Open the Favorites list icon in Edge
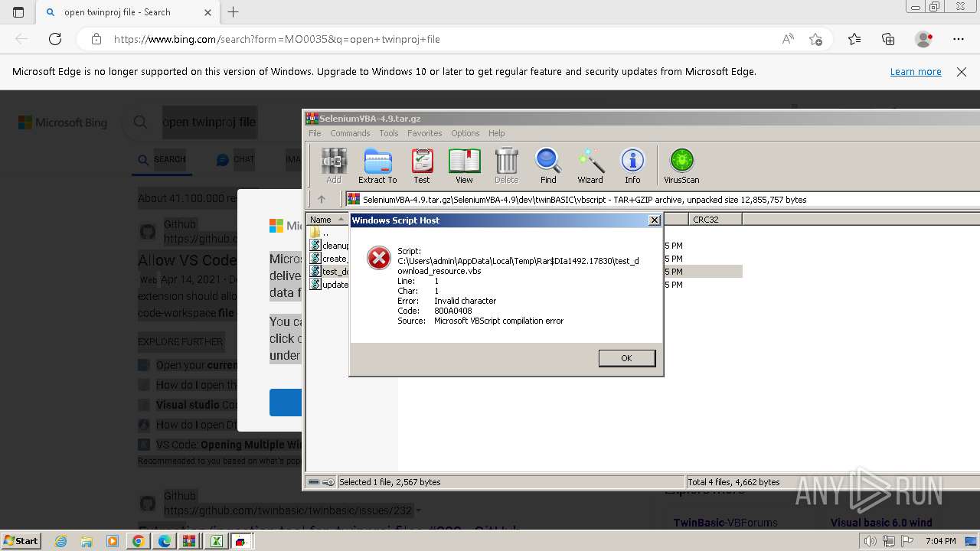 [854, 39]
